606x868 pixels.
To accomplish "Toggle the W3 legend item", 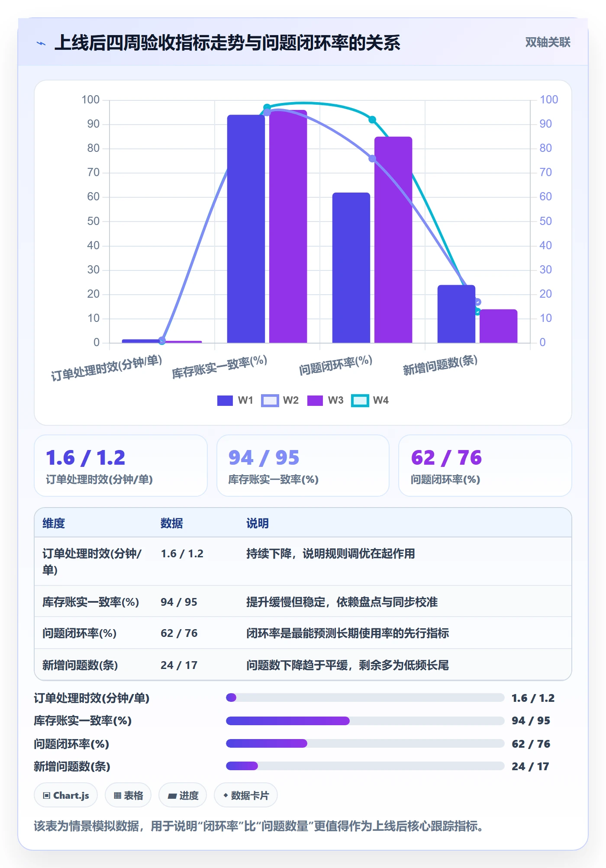I will (325, 400).
